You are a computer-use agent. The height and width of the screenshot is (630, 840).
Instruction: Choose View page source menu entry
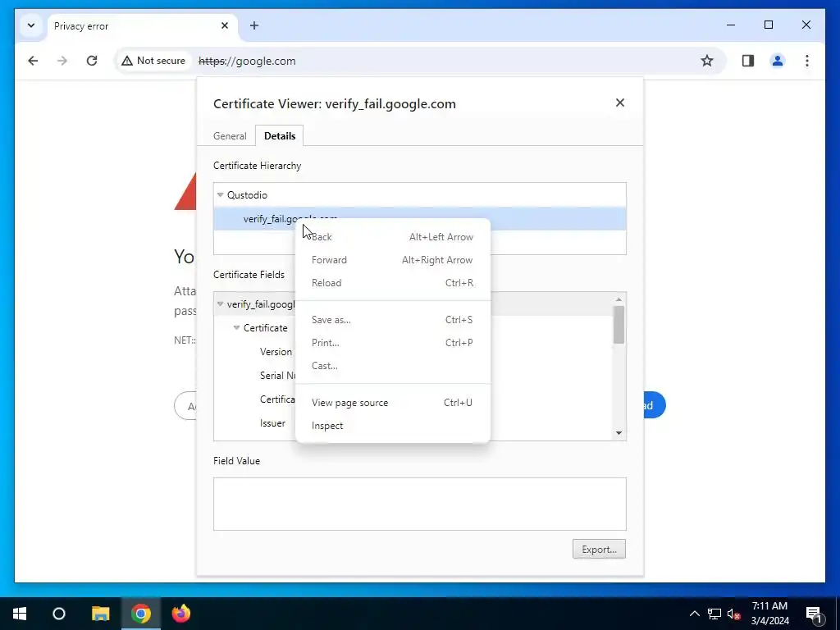(x=393, y=403)
